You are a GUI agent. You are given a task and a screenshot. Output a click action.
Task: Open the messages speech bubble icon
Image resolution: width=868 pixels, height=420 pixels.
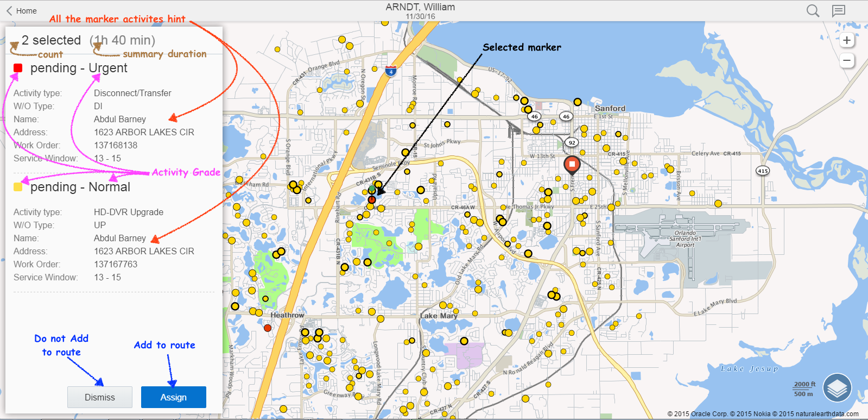[839, 11]
